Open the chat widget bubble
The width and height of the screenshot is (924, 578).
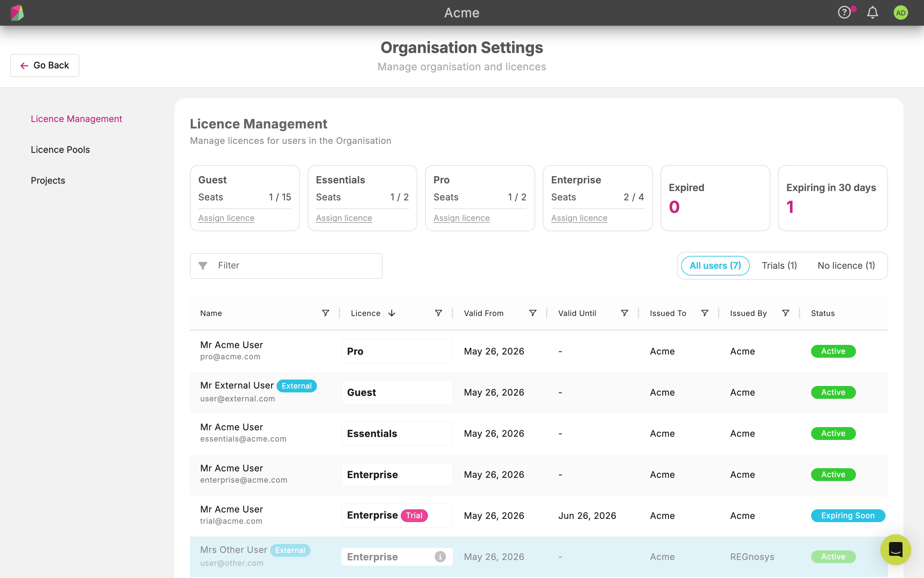point(895,549)
